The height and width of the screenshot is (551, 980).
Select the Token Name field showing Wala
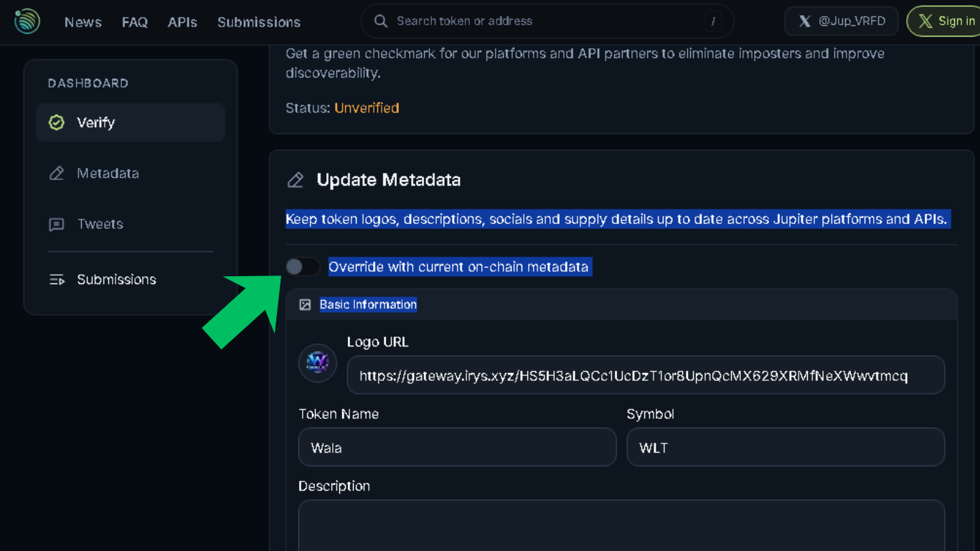coord(457,447)
